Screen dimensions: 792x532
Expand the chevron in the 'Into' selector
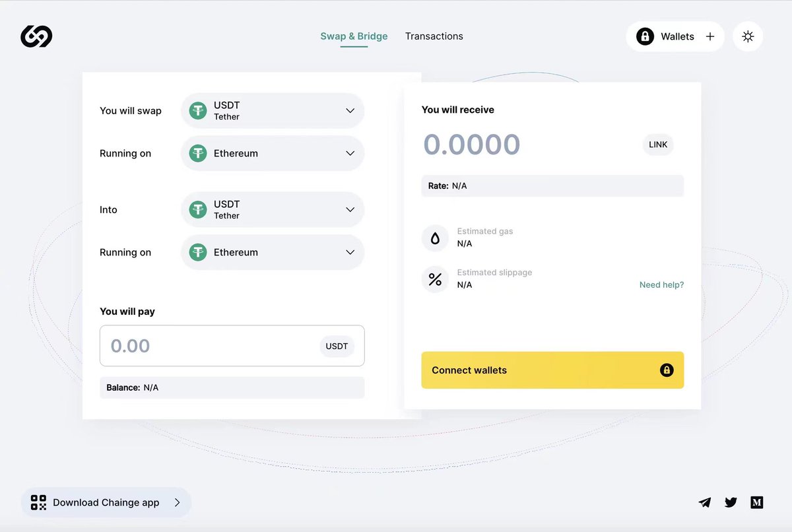(350, 209)
